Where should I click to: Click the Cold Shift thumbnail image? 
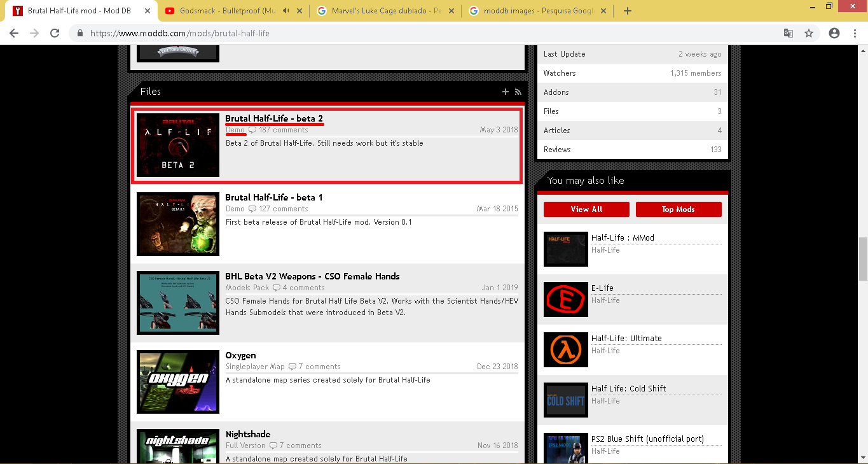coord(566,400)
